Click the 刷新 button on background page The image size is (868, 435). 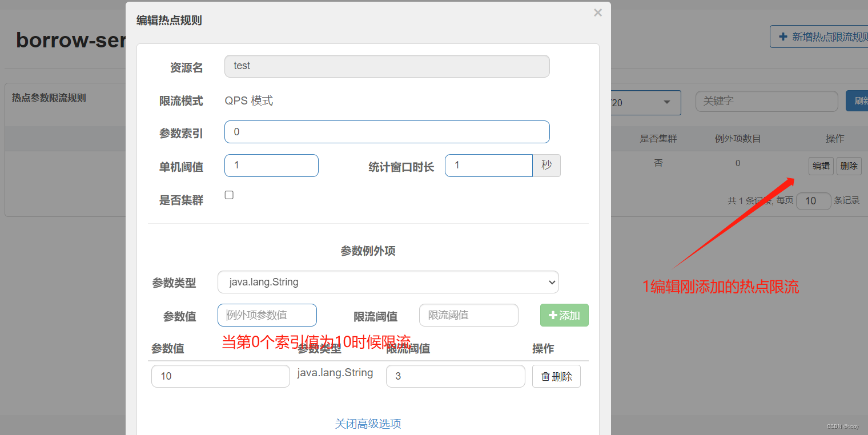(857, 101)
